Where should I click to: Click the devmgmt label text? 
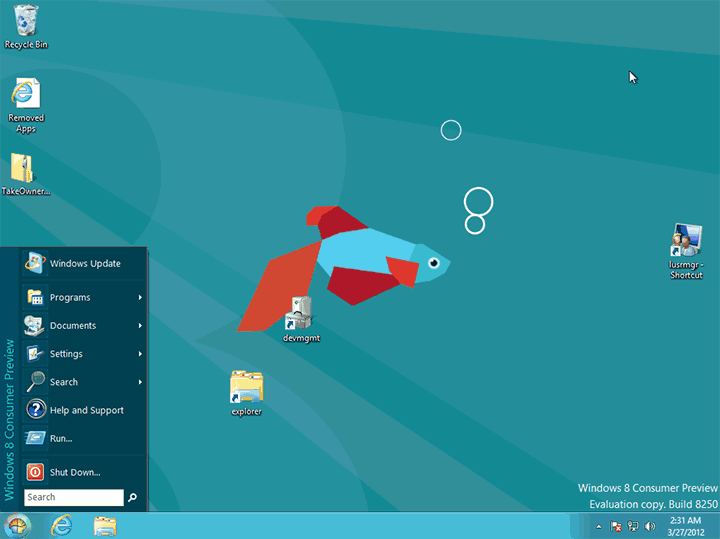(x=301, y=338)
